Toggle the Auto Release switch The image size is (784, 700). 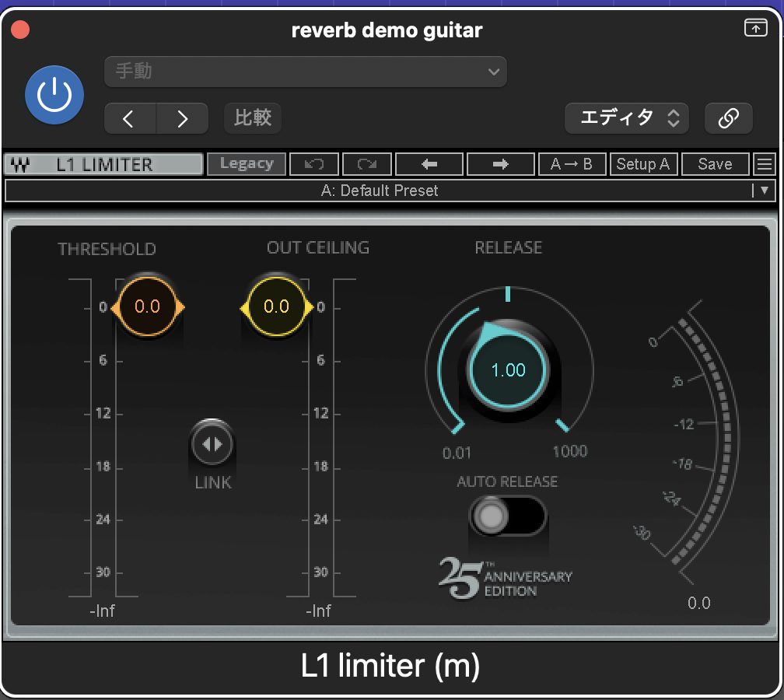click(x=507, y=516)
